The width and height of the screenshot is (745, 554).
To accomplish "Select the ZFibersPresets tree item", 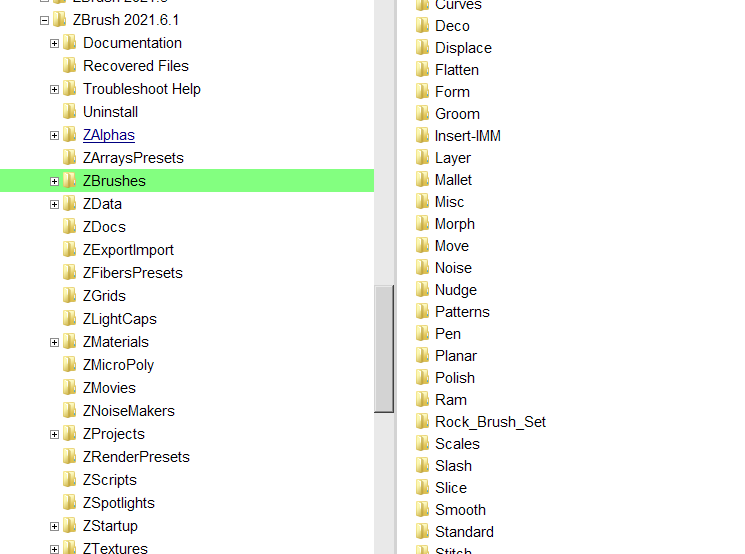I will point(133,273).
